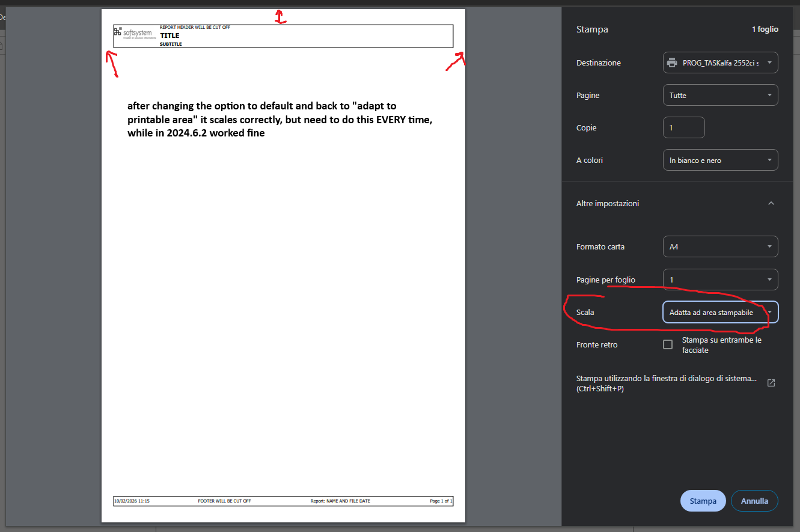Click the softsystem logo in the preview header

tap(133, 34)
